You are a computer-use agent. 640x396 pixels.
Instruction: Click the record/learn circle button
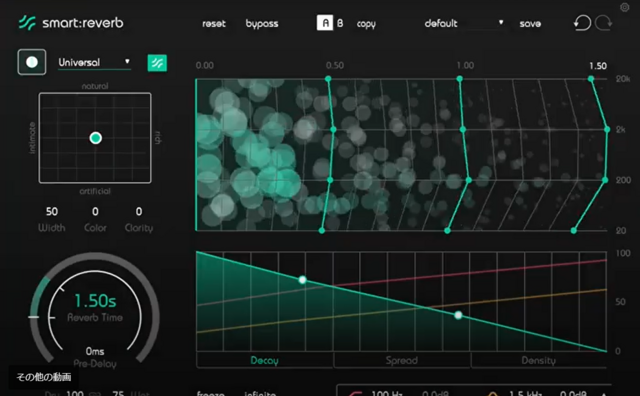pyautogui.click(x=32, y=62)
